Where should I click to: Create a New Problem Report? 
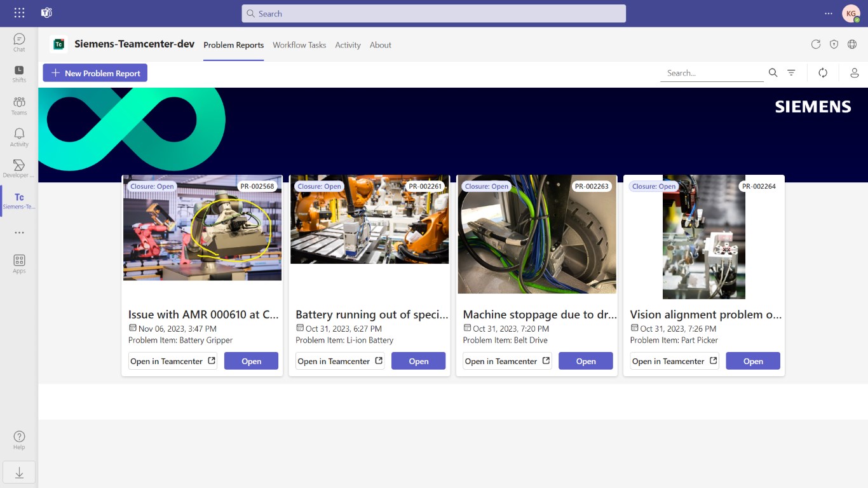95,73
